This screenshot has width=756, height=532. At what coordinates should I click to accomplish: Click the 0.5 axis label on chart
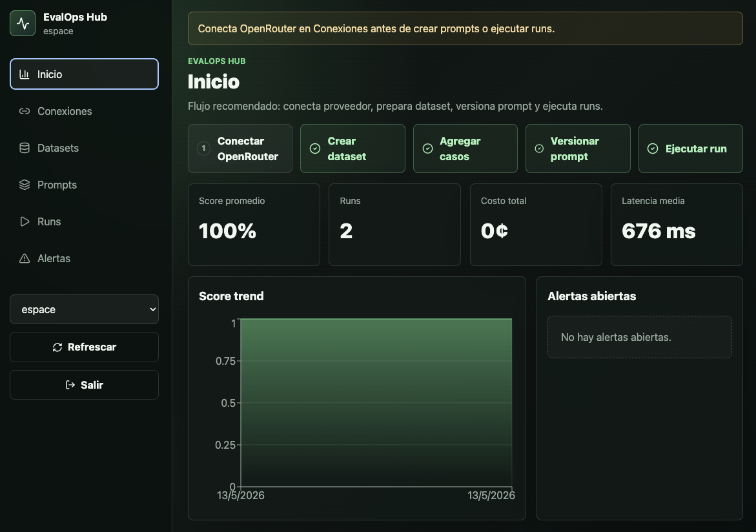pyautogui.click(x=228, y=404)
